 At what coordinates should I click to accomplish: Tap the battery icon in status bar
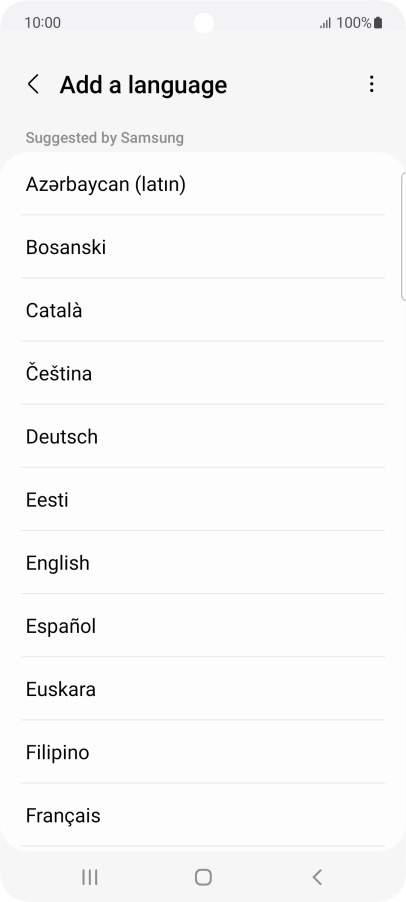tap(378, 23)
